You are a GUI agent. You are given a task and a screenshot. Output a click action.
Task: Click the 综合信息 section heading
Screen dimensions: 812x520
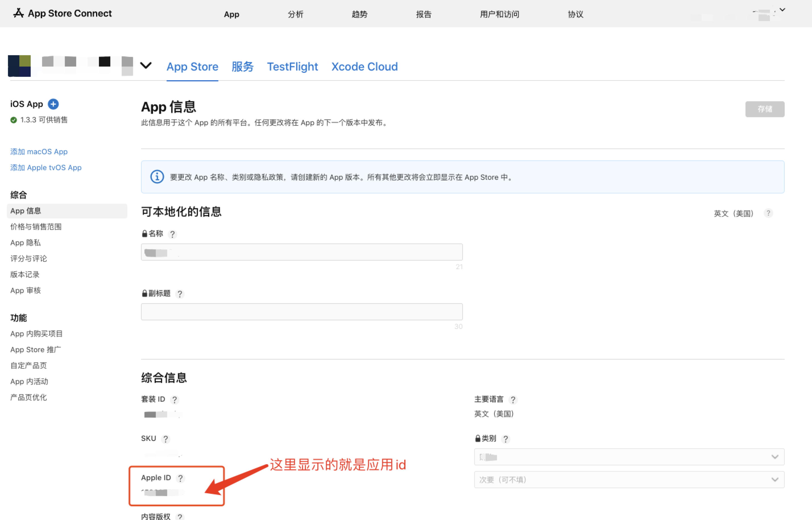coord(164,377)
